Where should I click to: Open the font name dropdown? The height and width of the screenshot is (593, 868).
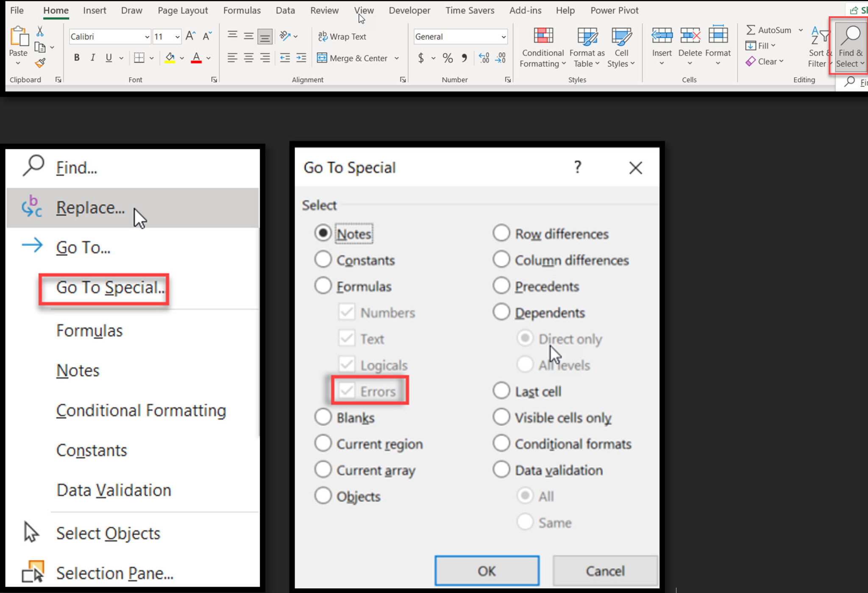(x=146, y=36)
